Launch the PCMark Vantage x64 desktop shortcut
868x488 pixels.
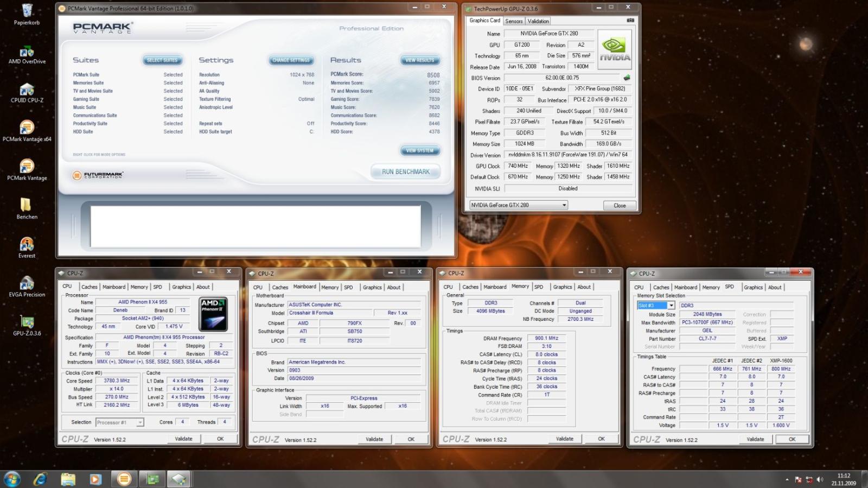27,132
